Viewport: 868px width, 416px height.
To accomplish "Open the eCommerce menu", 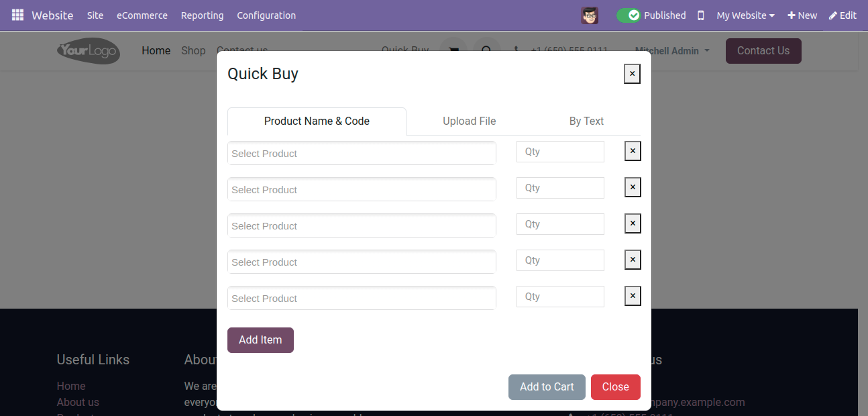I will pyautogui.click(x=142, y=15).
